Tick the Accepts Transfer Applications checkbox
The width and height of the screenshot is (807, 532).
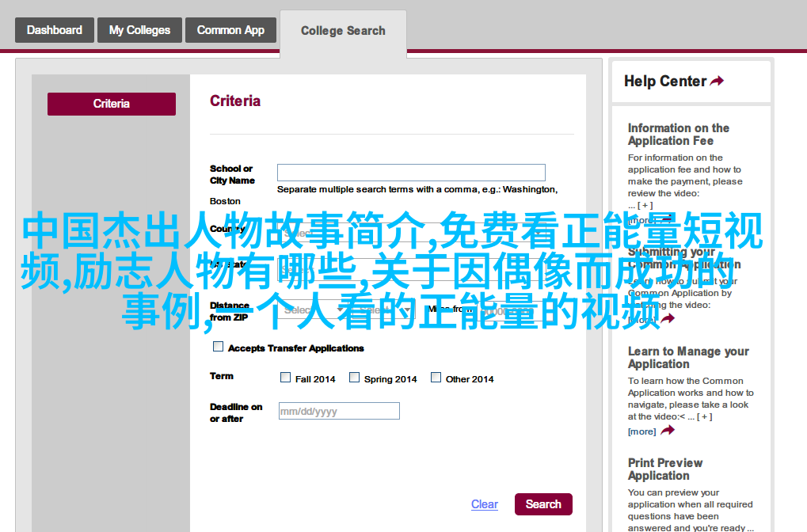tap(219, 347)
